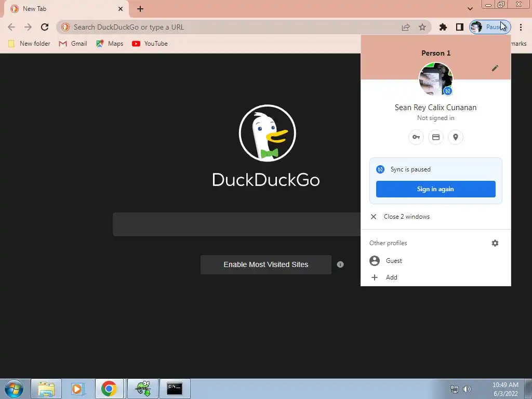Open the Extensions puzzle icon
Viewport: 532px width, 399px height.
point(443,27)
